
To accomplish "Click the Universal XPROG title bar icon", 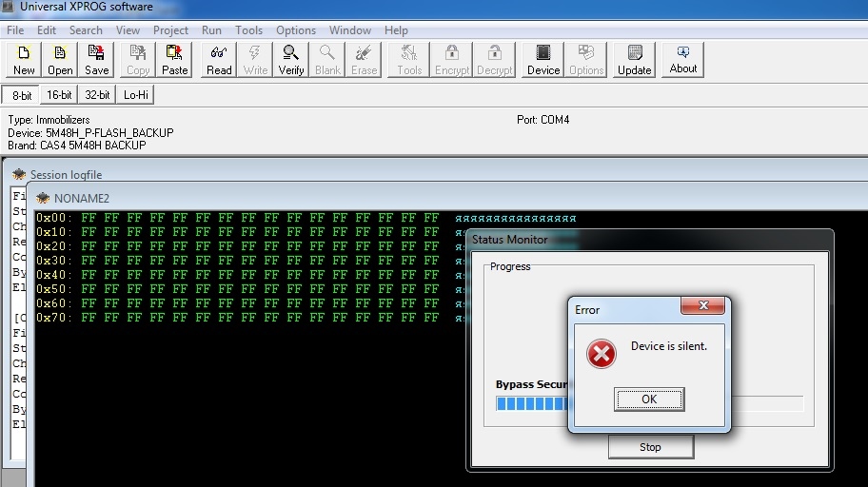I will 8,7.
